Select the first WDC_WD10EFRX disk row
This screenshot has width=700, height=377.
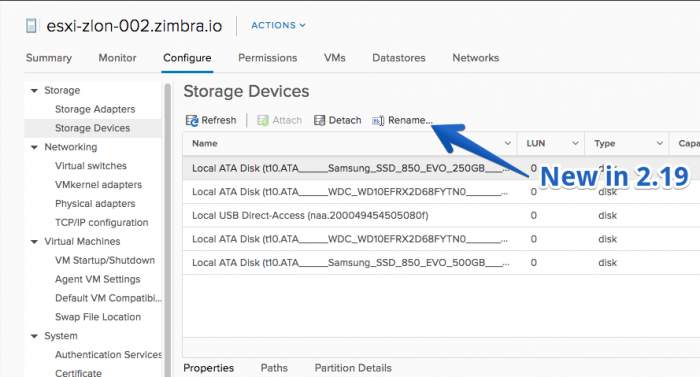[x=441, y=192]
